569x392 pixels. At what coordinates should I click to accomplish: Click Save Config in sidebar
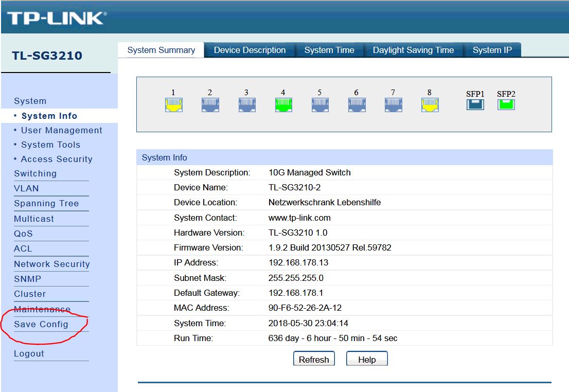(41, 324)
